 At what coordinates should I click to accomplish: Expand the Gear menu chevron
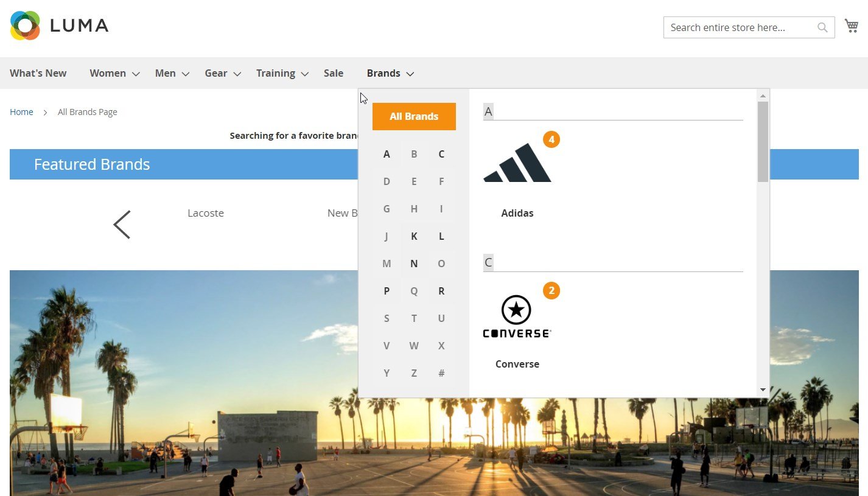tap(237, 74)
